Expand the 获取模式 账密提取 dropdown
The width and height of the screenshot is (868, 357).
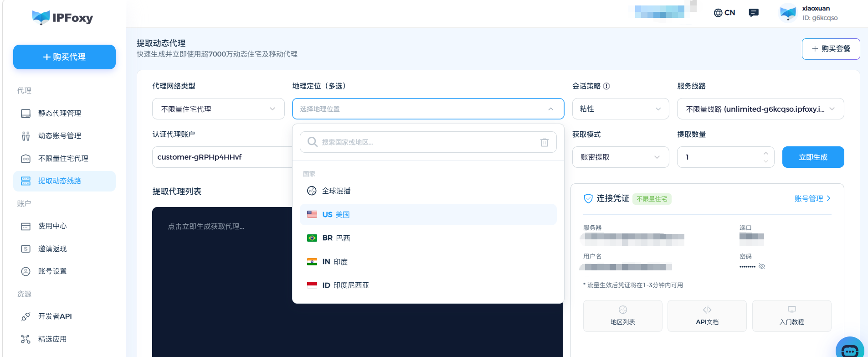pos(621,157)
